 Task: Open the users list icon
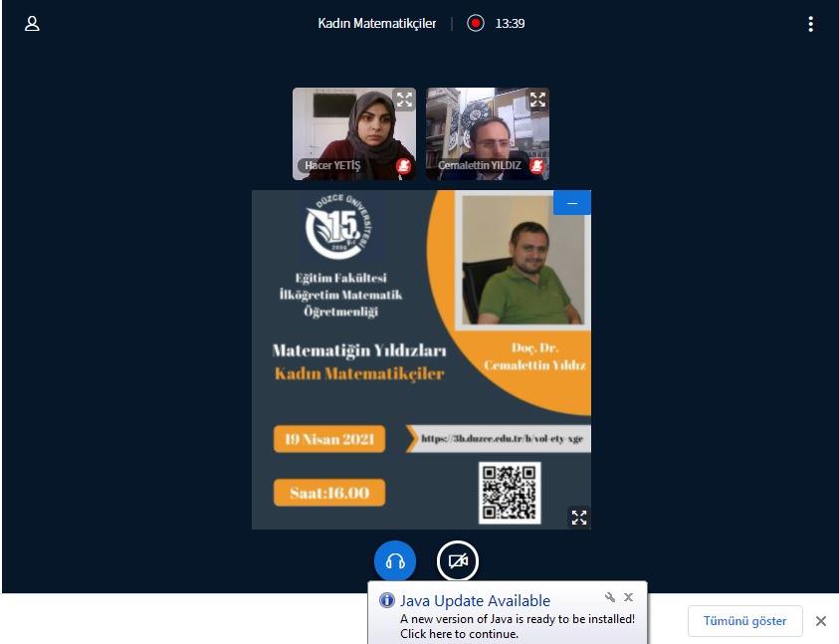pos(32,24)
